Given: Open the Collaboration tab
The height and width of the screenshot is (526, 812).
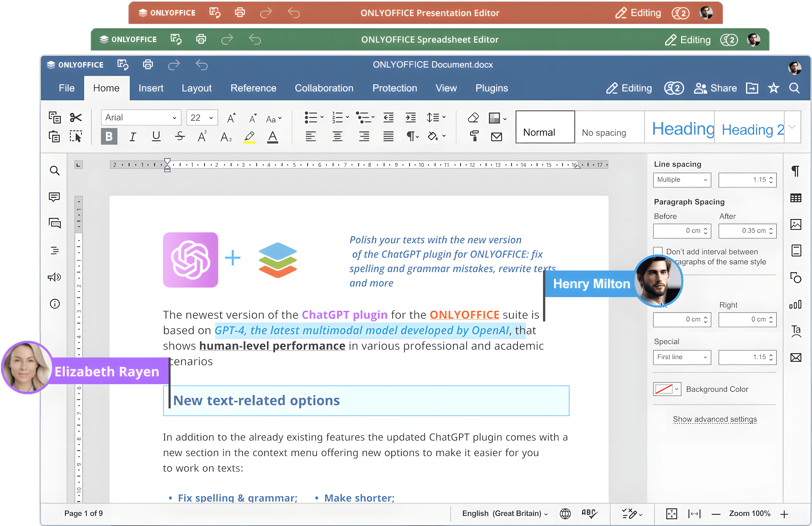Looking at the screenshot, I should tap(324, 88).
